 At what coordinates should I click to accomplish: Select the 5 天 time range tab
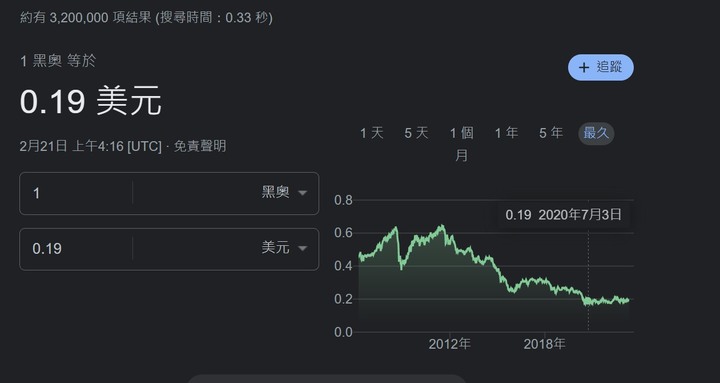click(x=416, y=133)
